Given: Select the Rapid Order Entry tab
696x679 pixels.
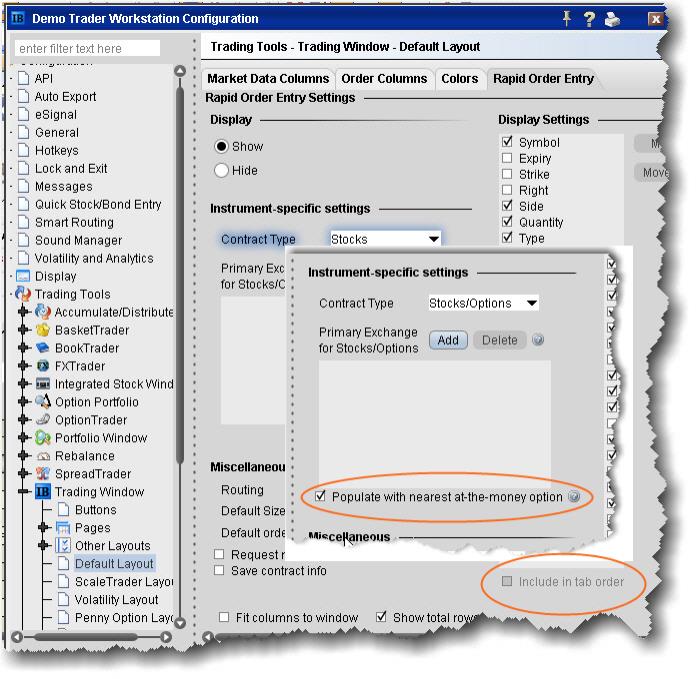Looking at the screenshot, I should tap(543, 79).
